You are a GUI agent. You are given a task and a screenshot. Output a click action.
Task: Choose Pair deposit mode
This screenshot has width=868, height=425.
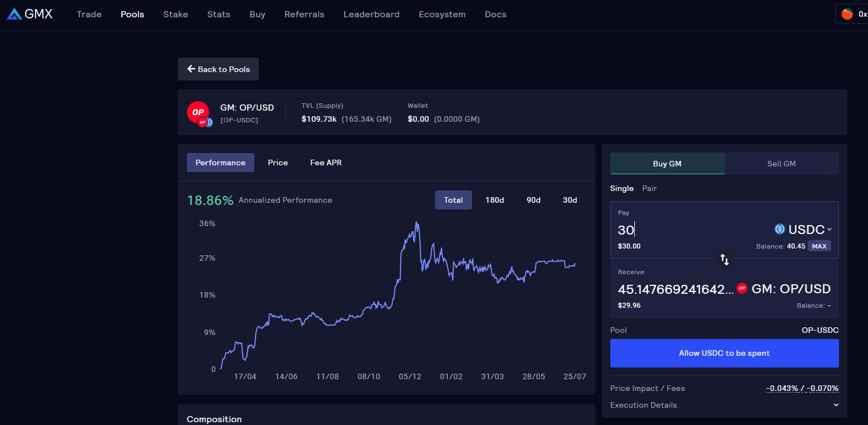click(649, 188)
